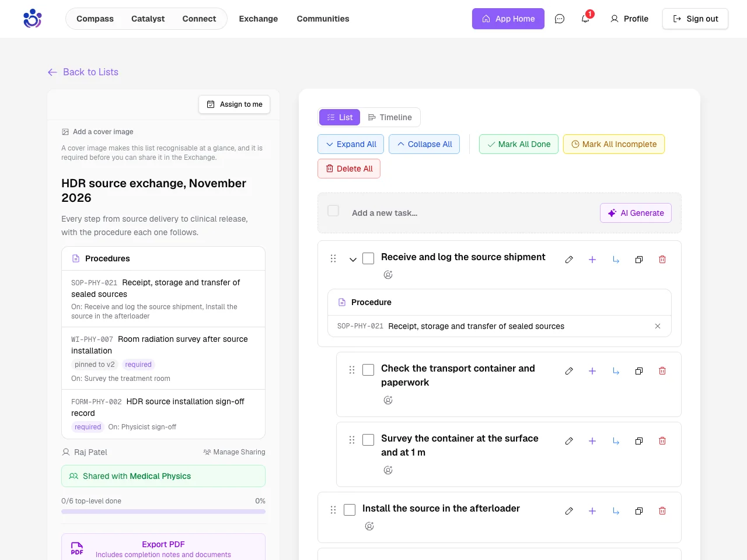Image resolution: width=747 pixels, height=560 pixels.
Task: Grab the drag handle of 'Install the source' task
Action: coord(333,510)
